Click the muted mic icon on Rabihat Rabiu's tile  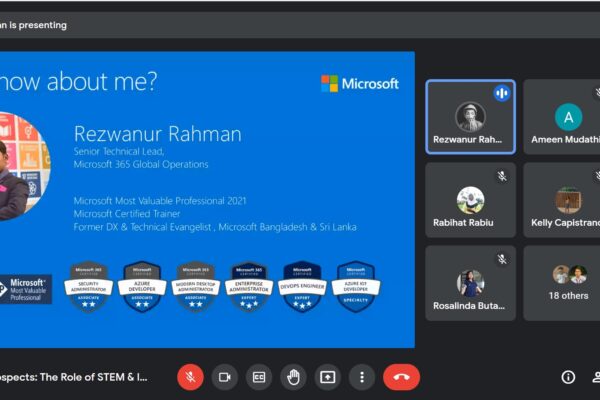point(502,176)
